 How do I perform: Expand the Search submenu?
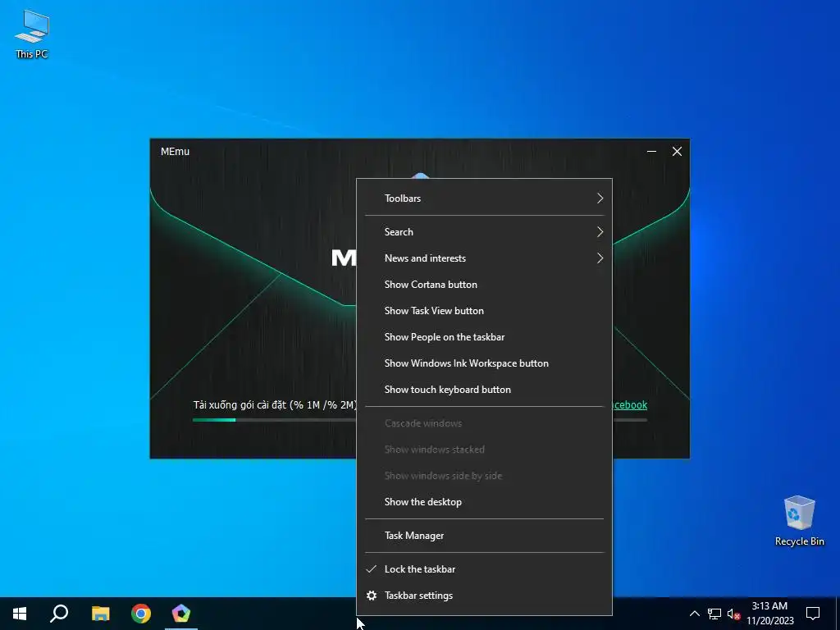click(484, 232)
